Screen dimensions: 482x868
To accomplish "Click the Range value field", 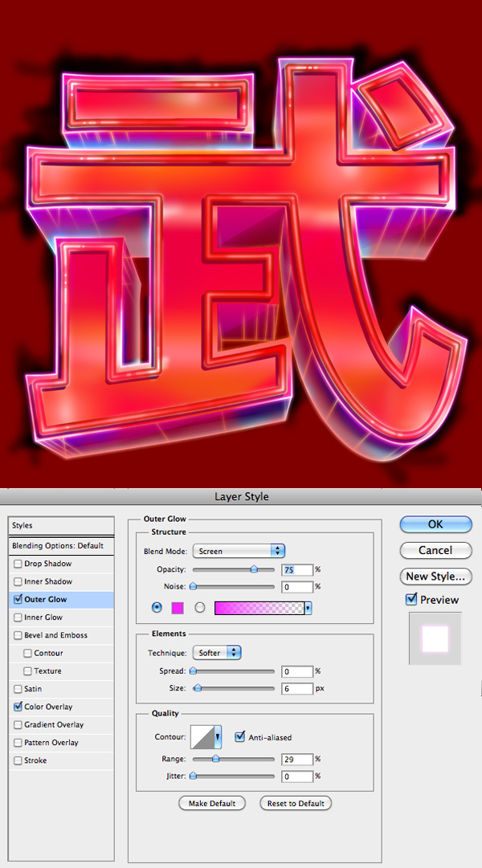I will [x=297, y=760].
